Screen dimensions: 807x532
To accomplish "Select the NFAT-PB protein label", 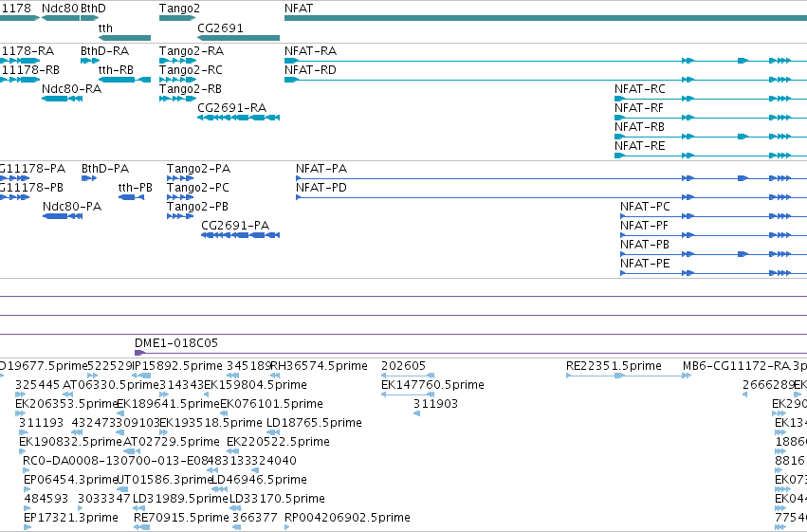I will click(x=644, y=245).
